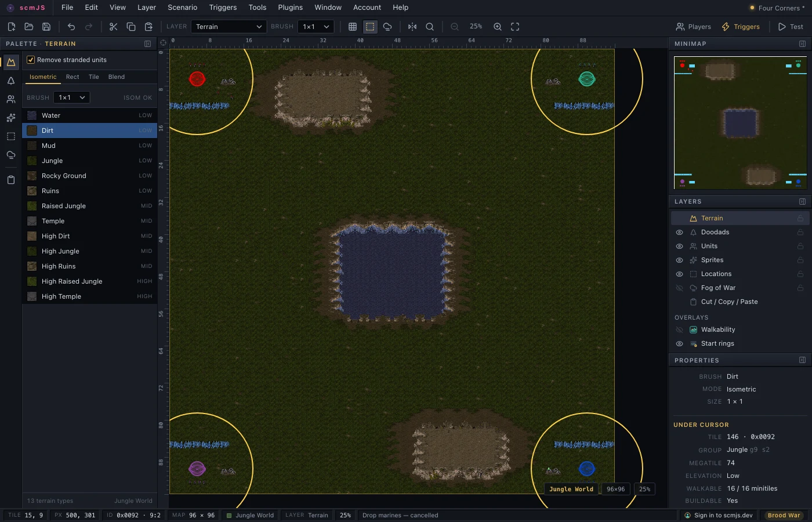Click the Brood War status badge
The width and height of the screenshot is (812, 522).
click(784, 515)
